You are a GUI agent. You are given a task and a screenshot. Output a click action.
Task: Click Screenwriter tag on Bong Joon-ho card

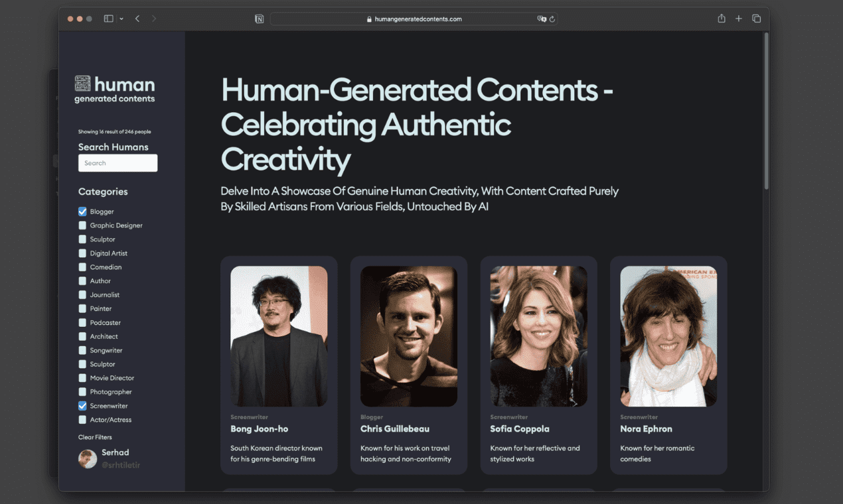click(250, 417)
